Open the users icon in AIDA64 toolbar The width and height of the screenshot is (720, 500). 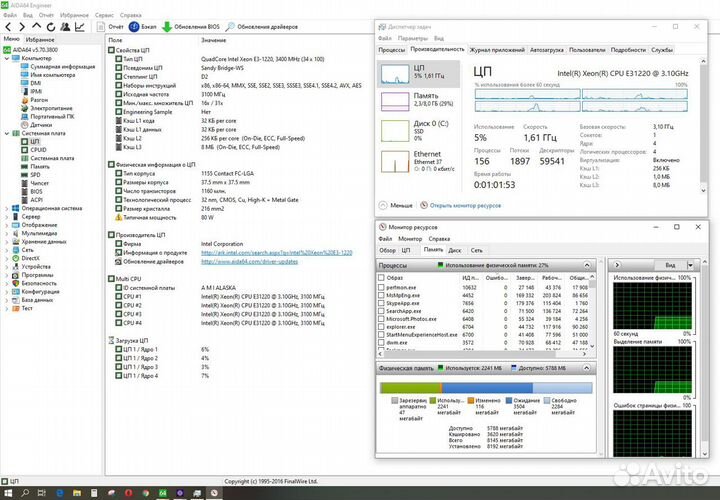tap(65, 27)
